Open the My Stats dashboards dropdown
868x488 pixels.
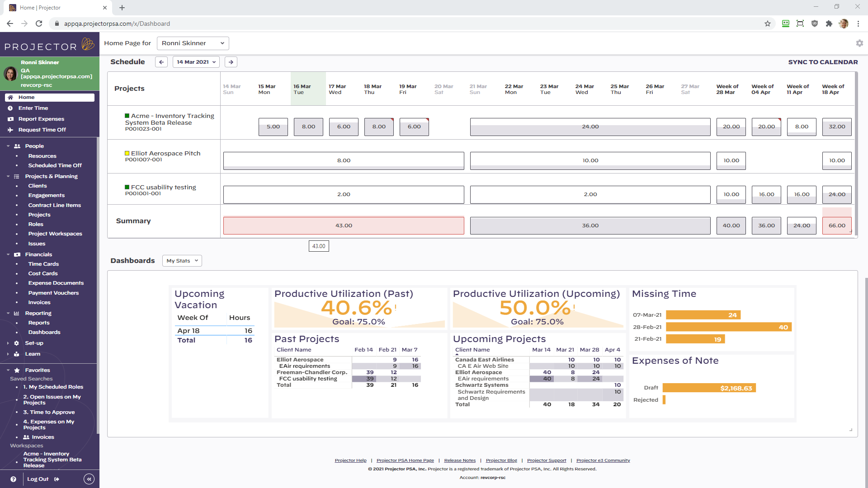(182, 261)
